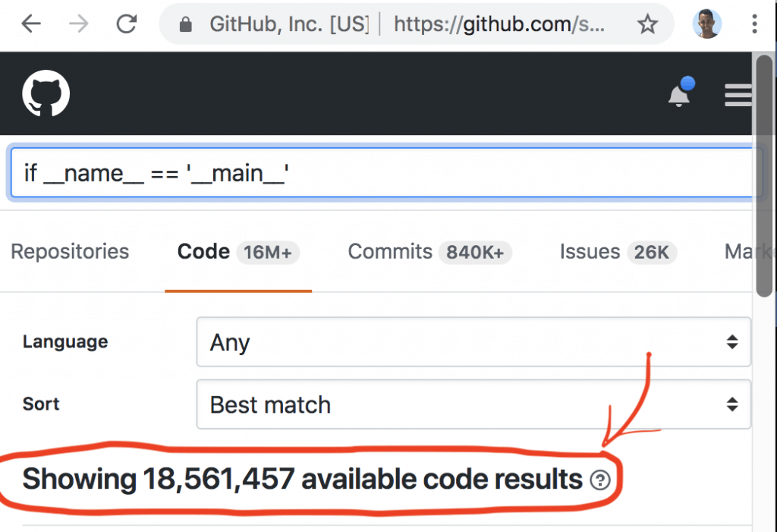Click the vertical page scrollbar thumb

(x=764, y=175)
